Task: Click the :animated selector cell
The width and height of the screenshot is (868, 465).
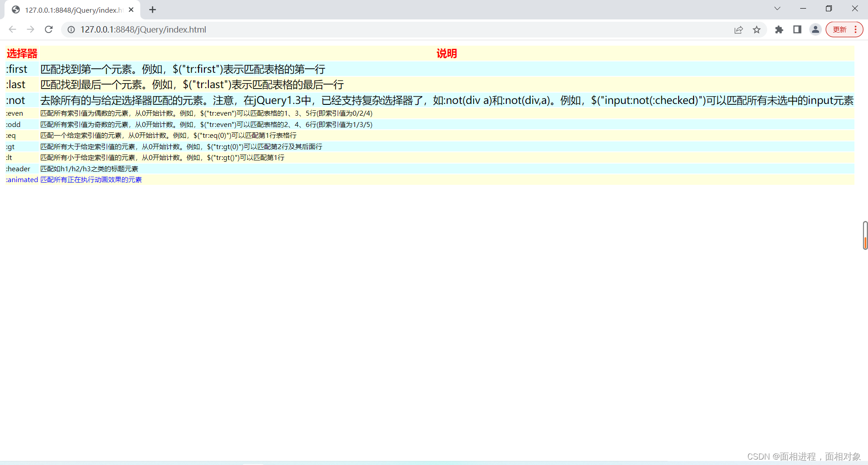Action: (22, 180)
